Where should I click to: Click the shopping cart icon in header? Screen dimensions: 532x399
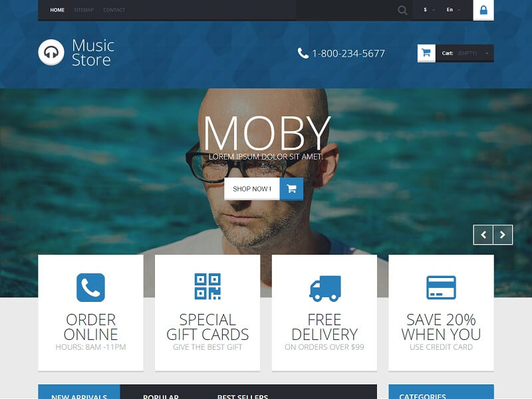point(426,53)
